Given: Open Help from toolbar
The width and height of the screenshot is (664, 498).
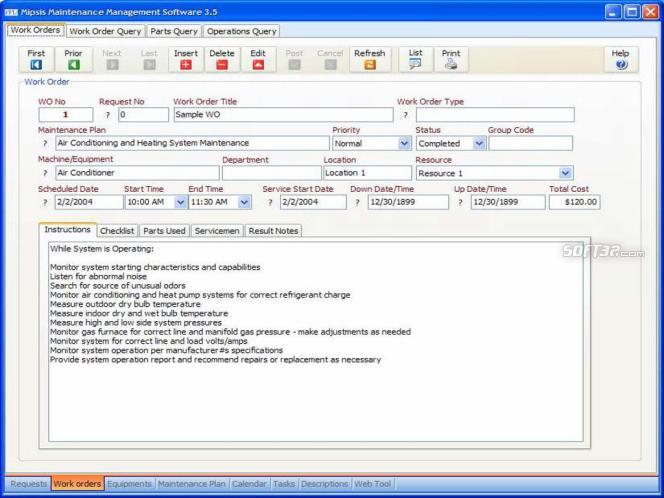Looking at the screenshot, I should pyautogui.click(x=620, y=59).
